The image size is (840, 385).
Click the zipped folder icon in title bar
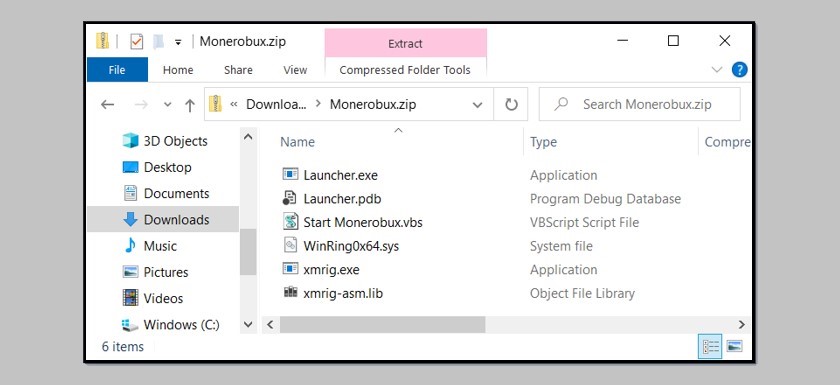[102, 41]
